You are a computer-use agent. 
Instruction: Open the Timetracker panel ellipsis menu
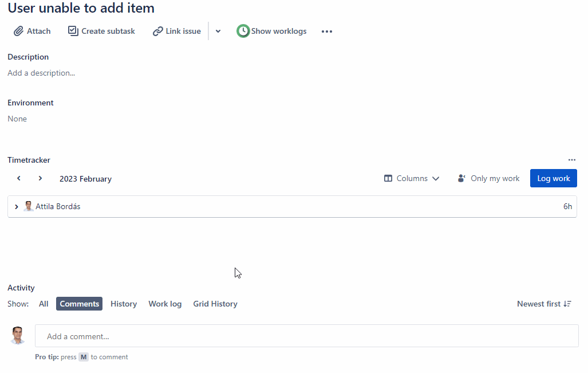pos(571,160)
